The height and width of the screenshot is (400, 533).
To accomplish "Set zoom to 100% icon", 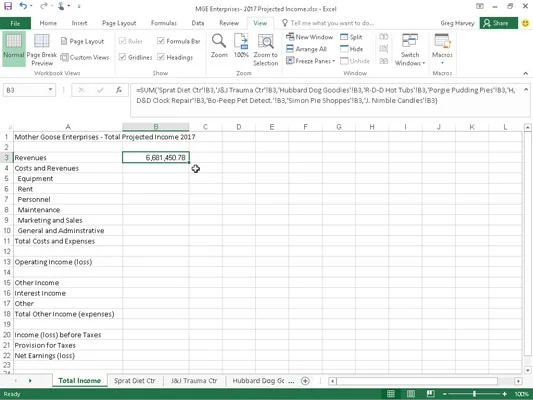I will tap(241, 46).
